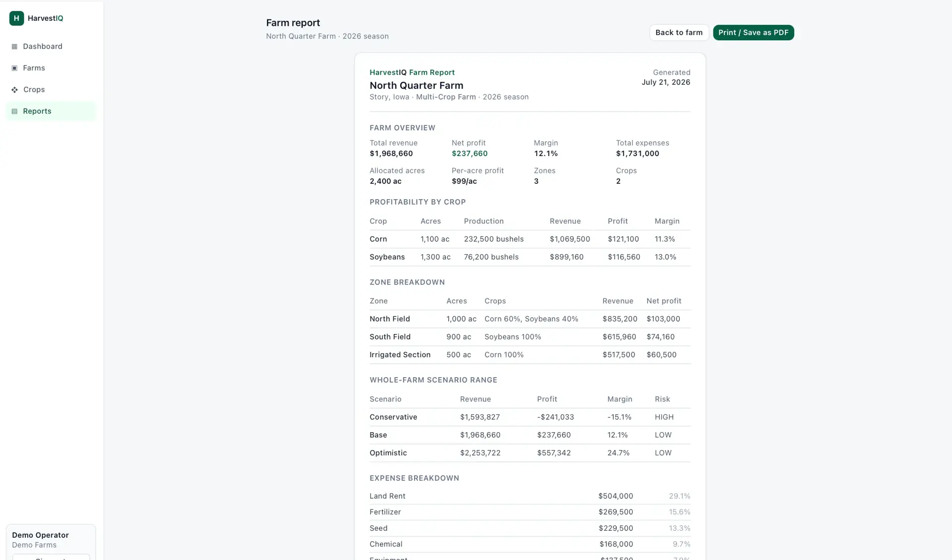Click the generated date July 21, 2026
The width and height of the screenshot is (952, 560).
666,82
